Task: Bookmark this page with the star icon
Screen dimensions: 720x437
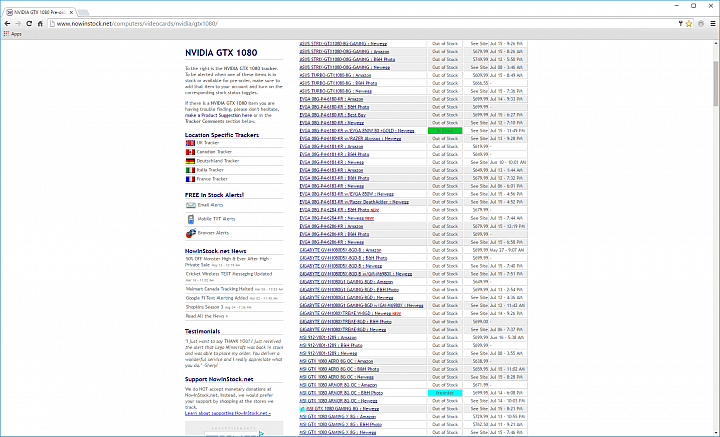Action: (x=689, y=23)
